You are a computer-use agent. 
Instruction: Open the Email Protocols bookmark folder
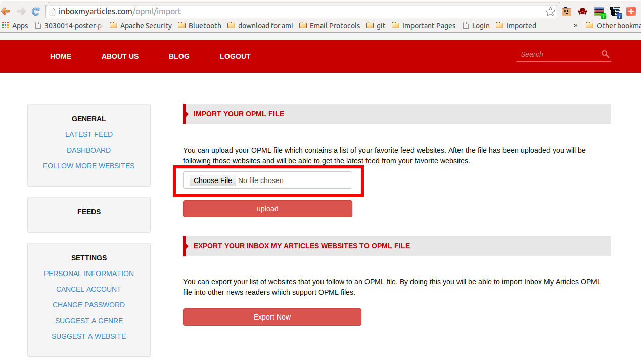pos(330,25)
